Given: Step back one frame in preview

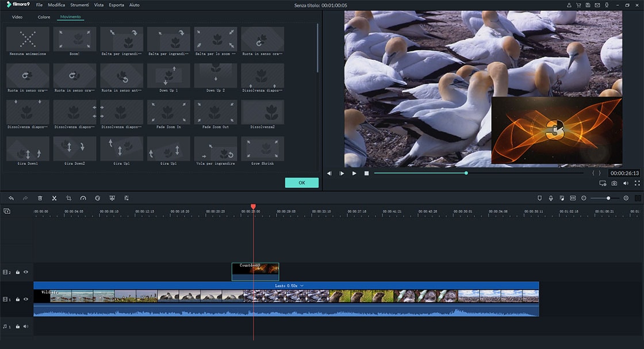Looking at the screenshot, I should pos(329,173).
